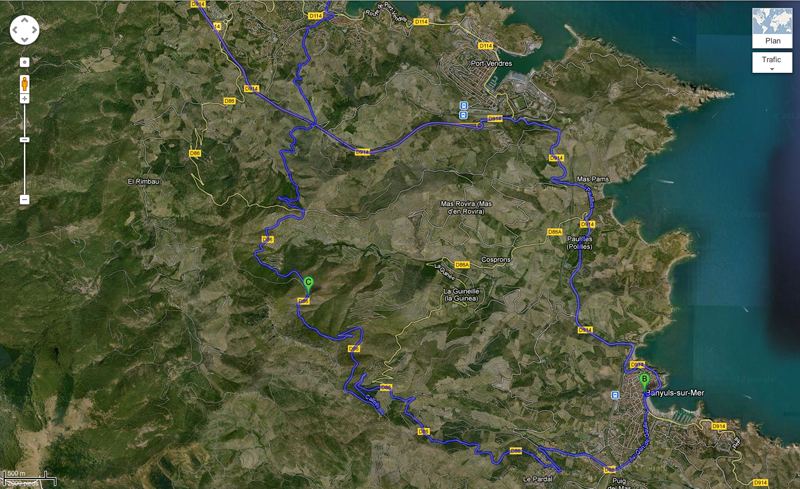
Task: Click green marker B at Banyuls-sur-Mer
Action: coord(644,380)
